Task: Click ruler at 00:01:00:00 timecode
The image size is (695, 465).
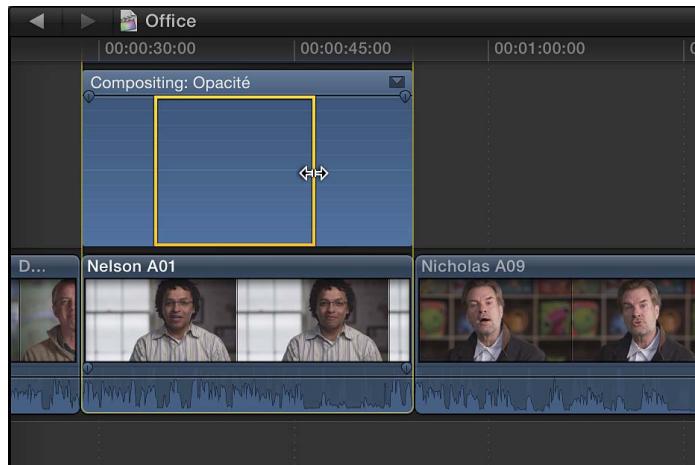Action: (539, 48)
